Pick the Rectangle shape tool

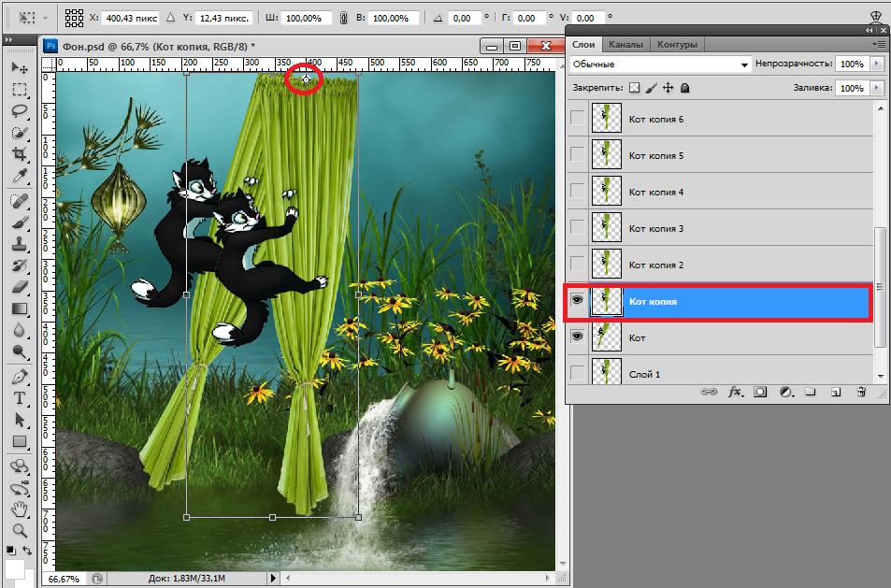pos(20,441)
